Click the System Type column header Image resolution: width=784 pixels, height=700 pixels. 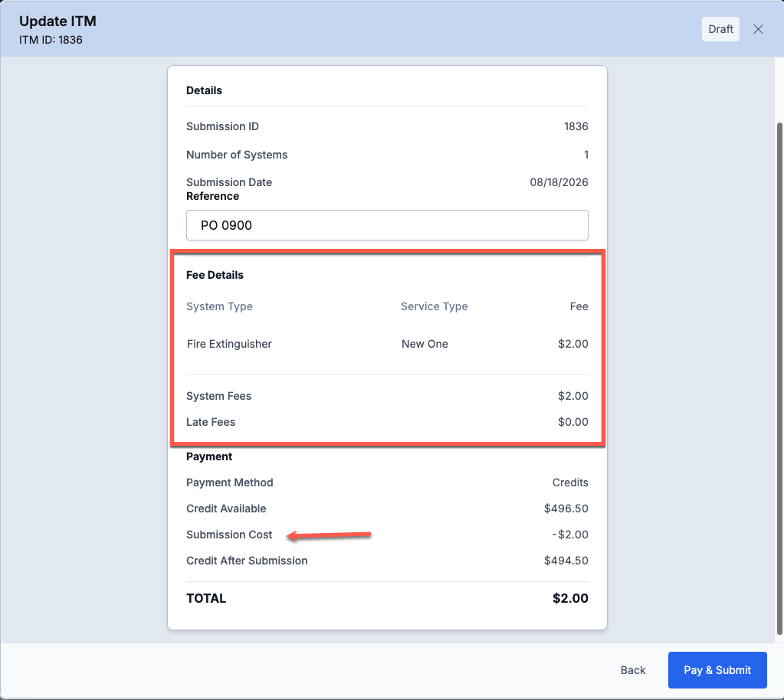coord(219,306)
